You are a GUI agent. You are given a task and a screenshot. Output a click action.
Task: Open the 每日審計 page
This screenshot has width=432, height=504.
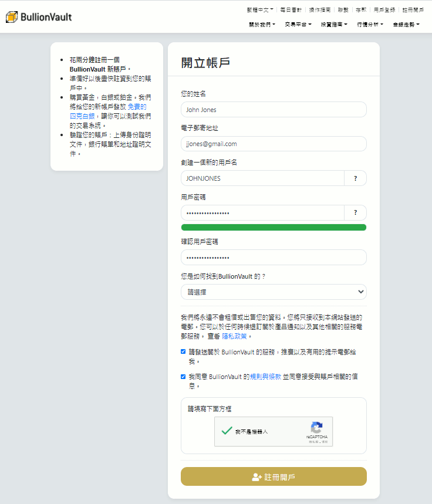point(290,10)
